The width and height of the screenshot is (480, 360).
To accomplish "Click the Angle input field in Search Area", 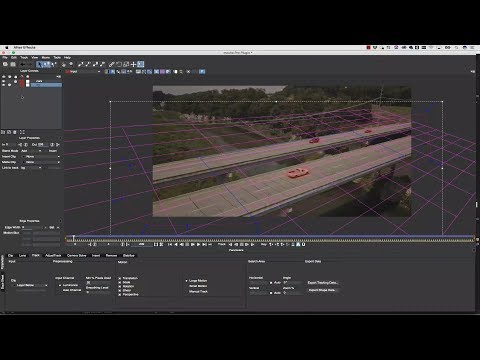I will (x=292, y=282).
